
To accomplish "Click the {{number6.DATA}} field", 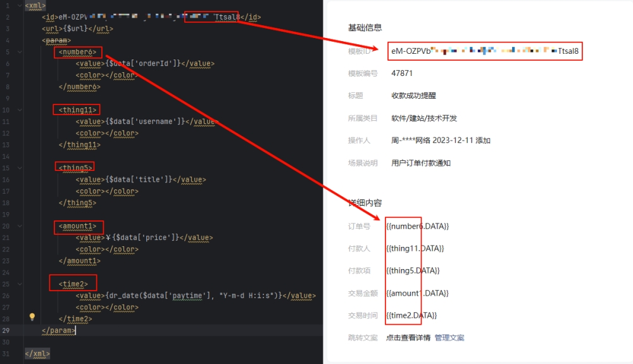I will click(417, 227).
